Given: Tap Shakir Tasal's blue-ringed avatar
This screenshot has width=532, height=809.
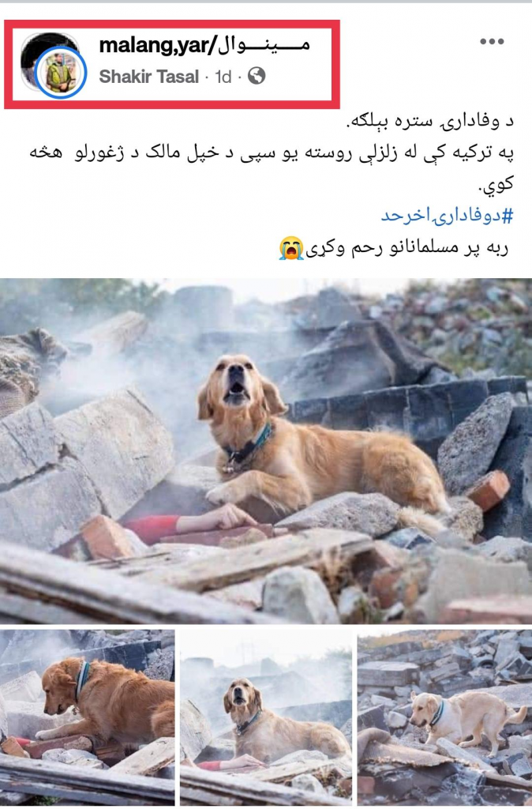Looking at the screenshot, I should (61, 73).
